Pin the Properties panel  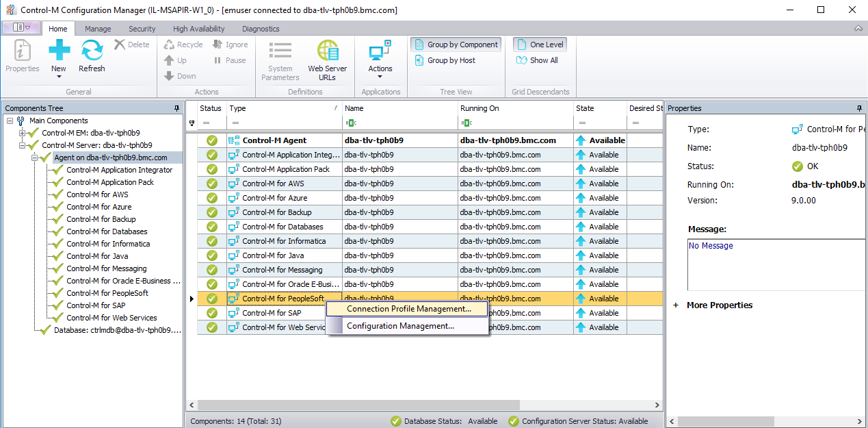tap(859, 108)
